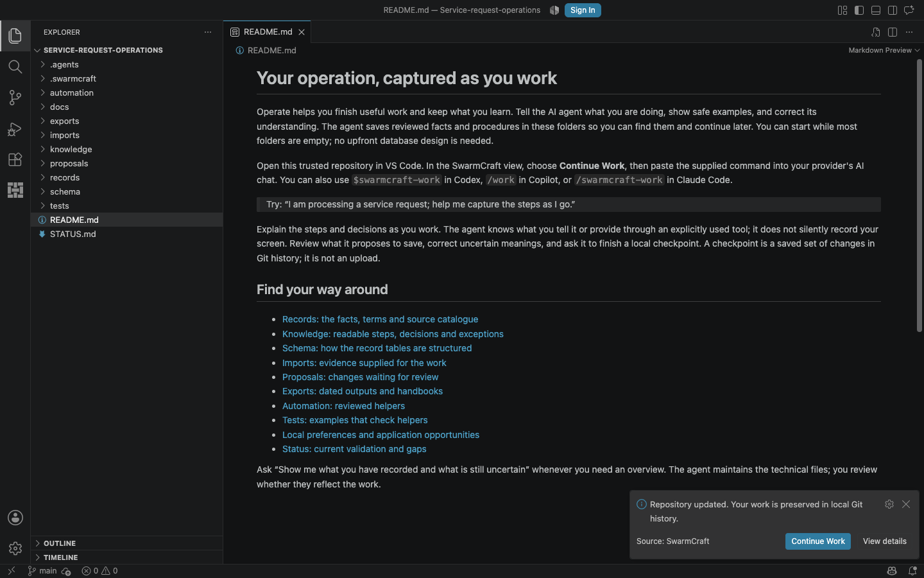The height and width of the screenshot is (578, 924).
Task: Open the Records: the facts, terms link
Action: click(x=380, y=319)
